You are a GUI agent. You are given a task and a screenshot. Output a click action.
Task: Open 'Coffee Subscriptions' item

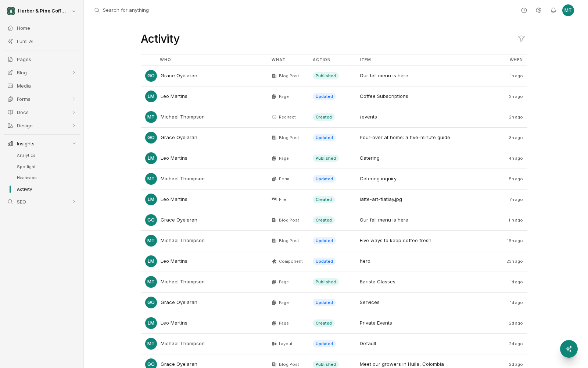tap(384, 96)
